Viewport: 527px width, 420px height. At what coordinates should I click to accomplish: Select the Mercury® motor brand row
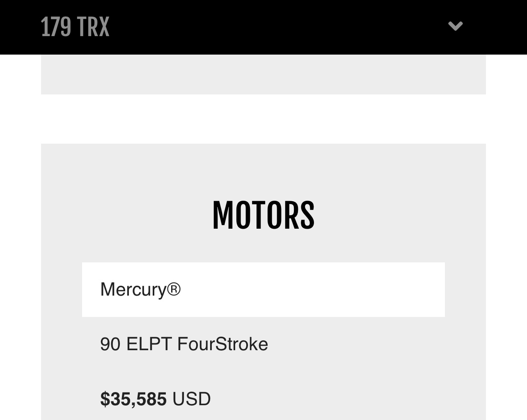[263, 289]
